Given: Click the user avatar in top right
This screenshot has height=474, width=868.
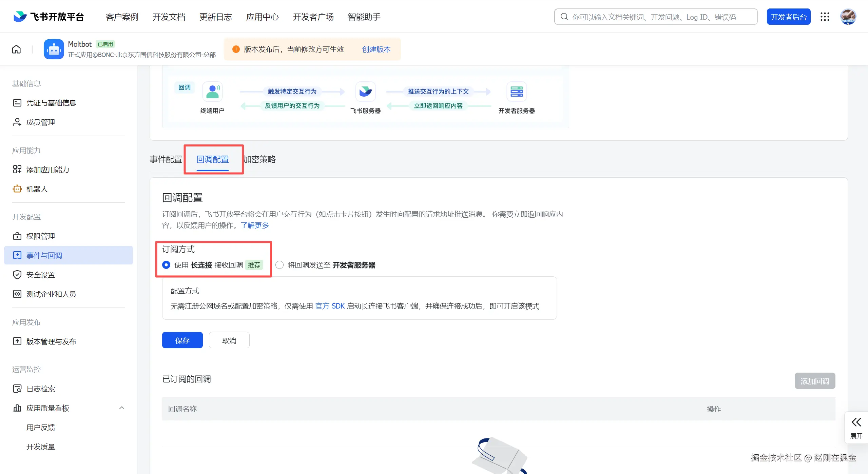Looking at the screenshot, I should (x=848, y=17).
